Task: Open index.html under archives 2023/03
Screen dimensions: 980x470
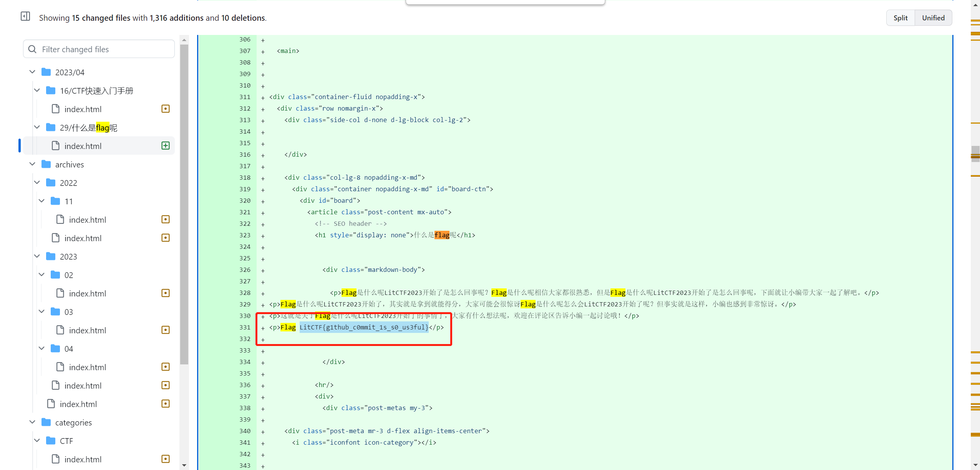Action: 88,331
